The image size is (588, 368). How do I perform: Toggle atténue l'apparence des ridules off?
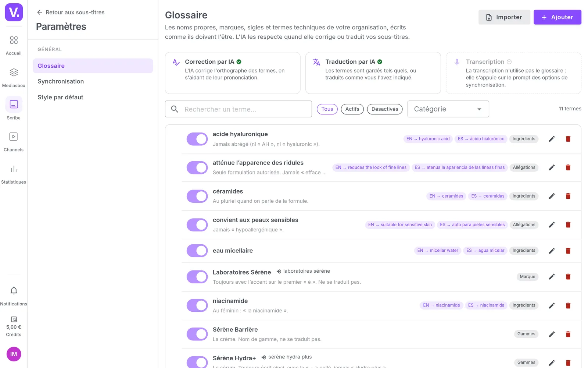click(197, 167)
